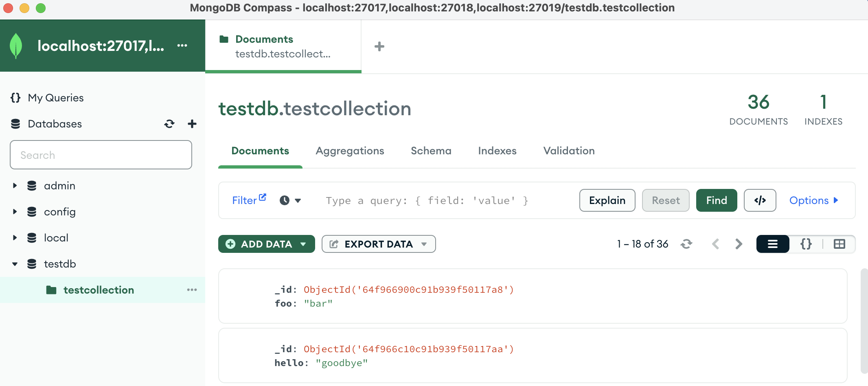Click the local database name
The image size is (868, 386).
click(x=56, y=238)
